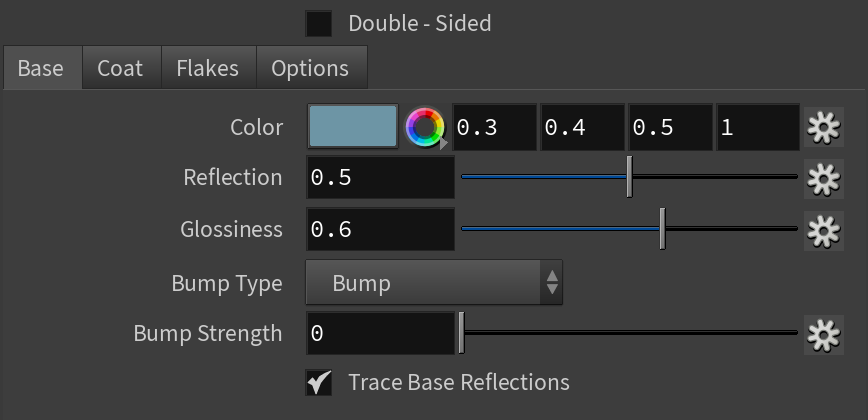Open the Bump Type dropdown menu
This screenshot has width=868, height=420.
coord(434,283)
